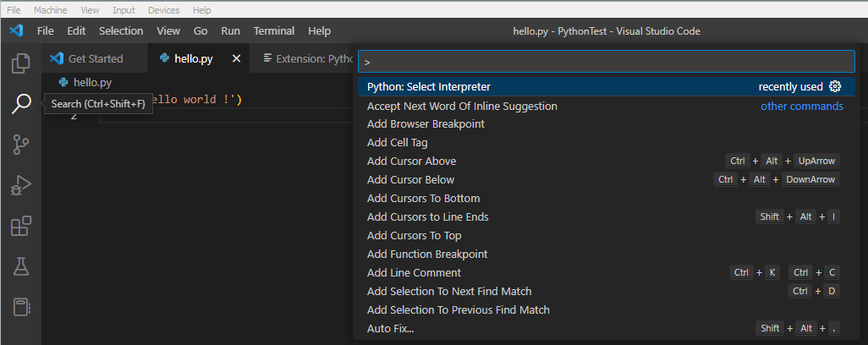Switch to the hello.py tab

click(x=199, y=58)
